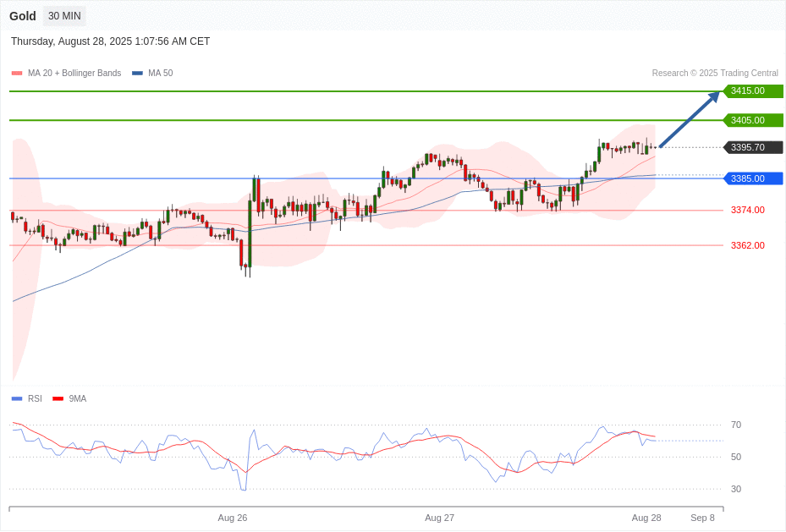Select the MA 50 legend label
Screen dimensions: 786x532
point(161,73)
